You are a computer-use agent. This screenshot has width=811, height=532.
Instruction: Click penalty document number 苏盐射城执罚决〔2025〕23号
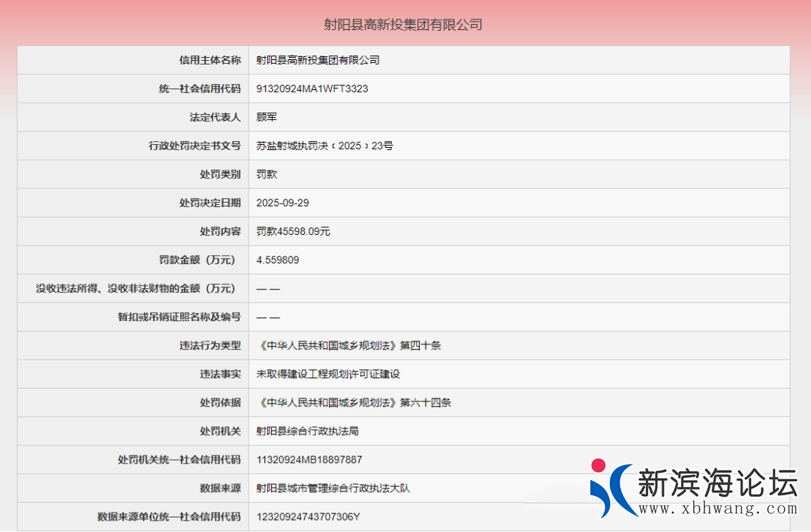tap(324, 146)
